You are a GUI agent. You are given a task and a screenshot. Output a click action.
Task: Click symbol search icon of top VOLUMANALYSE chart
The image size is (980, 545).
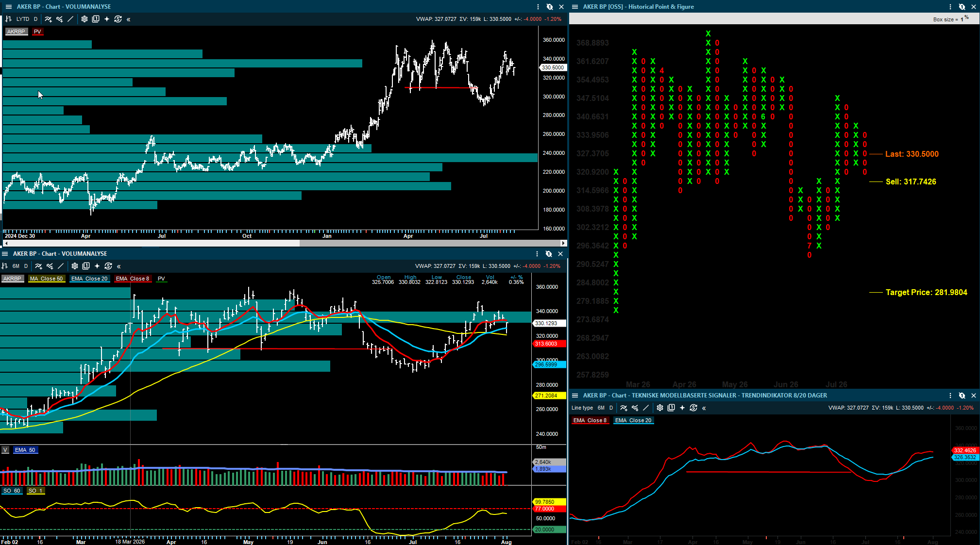550,7
